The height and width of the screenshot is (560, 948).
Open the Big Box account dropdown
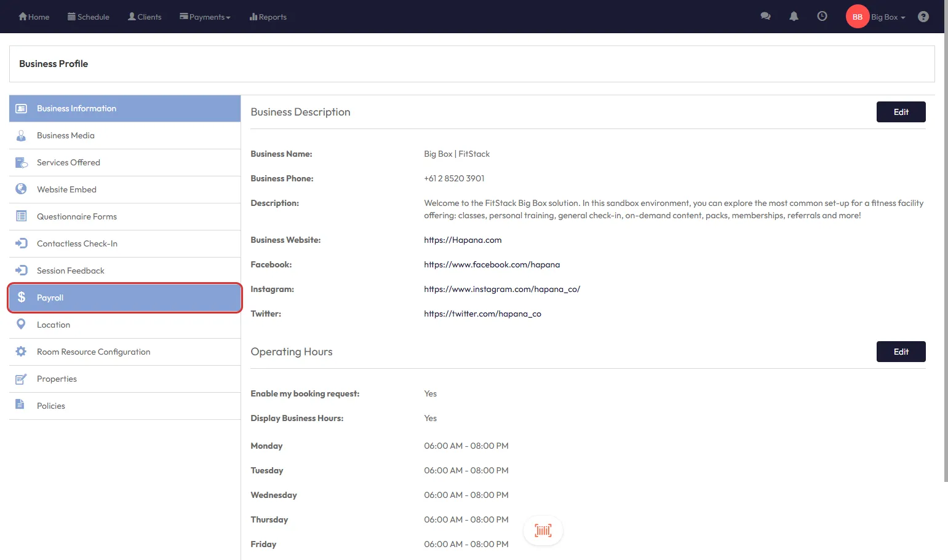click(x=888, y=17)
